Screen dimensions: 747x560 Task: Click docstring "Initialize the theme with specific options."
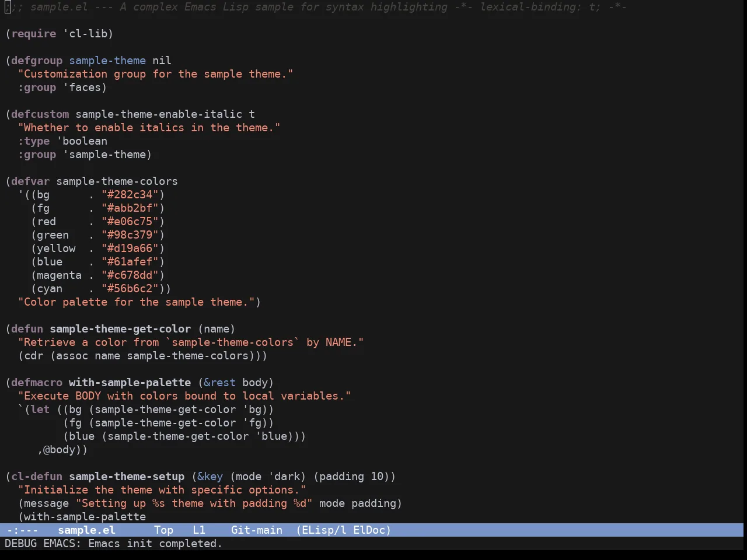[x=162, y=490]
